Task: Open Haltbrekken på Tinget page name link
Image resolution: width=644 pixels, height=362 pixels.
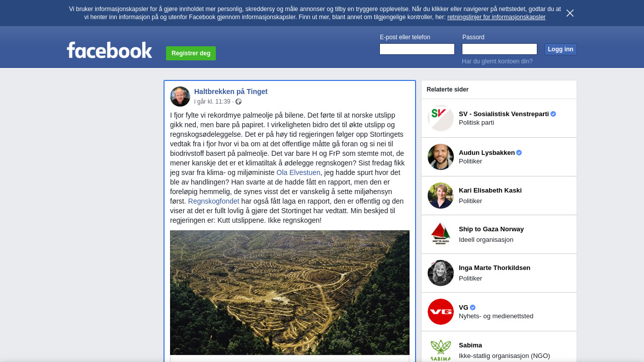Action: (231, 92)
